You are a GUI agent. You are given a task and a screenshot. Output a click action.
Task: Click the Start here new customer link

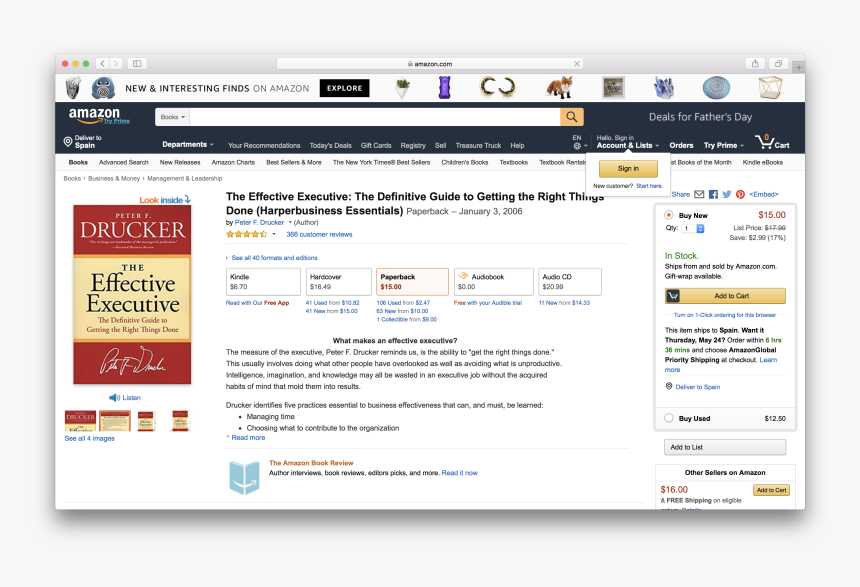click(649, 186)
